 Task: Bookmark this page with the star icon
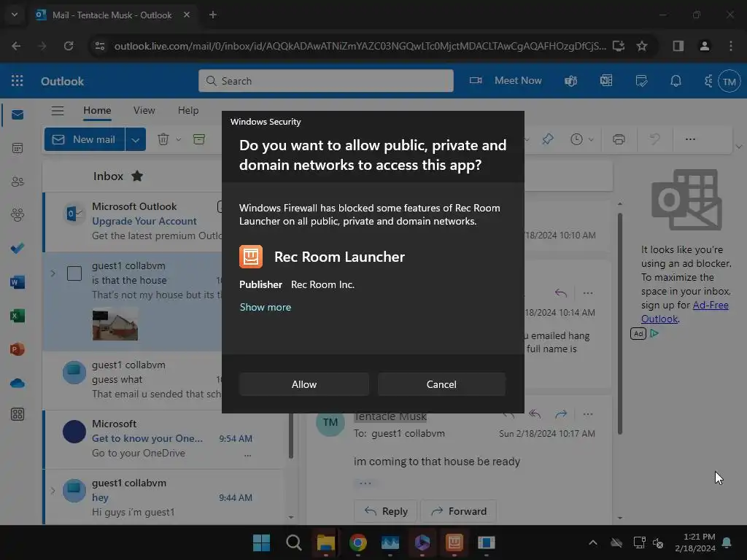(x=642, y=46)
